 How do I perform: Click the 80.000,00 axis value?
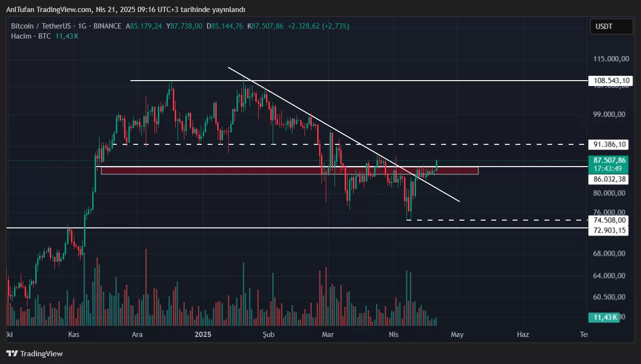click(x=609, y=193)
